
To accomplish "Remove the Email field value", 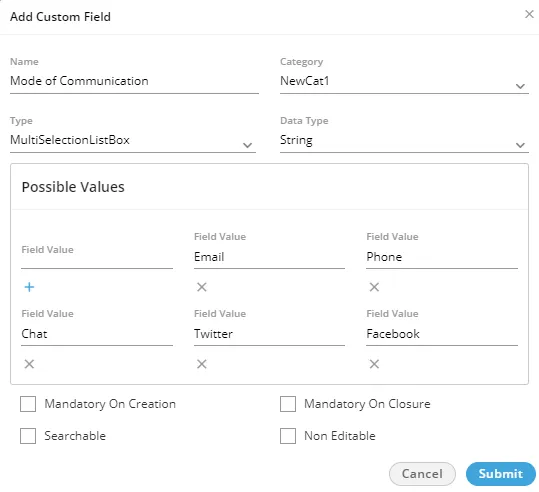I will [202, 287].
